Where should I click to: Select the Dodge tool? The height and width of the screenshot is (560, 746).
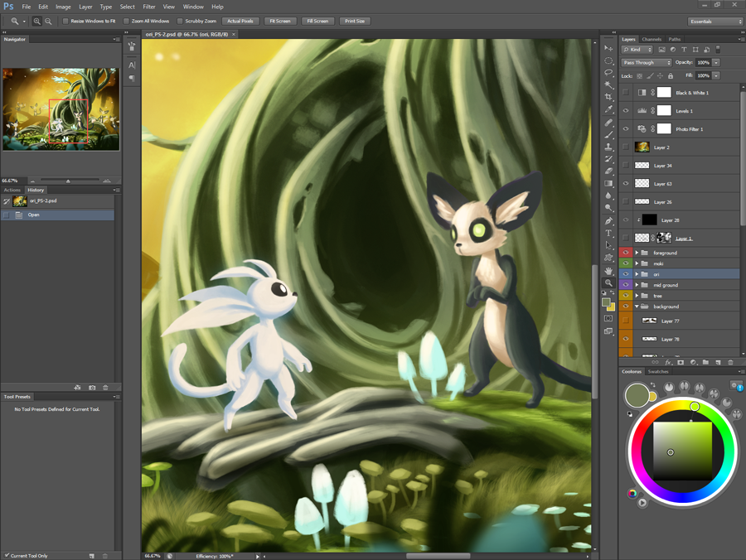coord(608,208)
